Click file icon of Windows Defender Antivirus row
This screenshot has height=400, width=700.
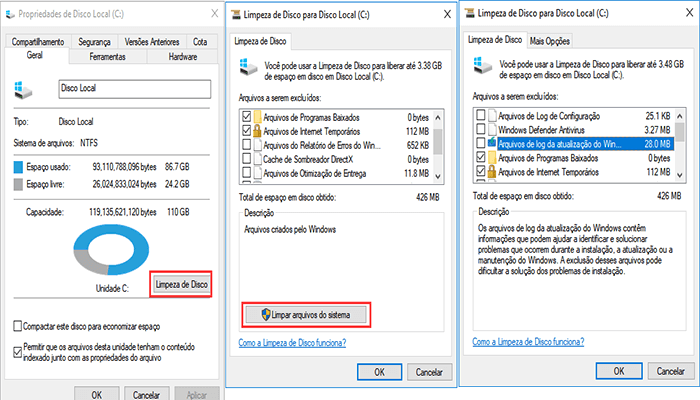point(492,129)
